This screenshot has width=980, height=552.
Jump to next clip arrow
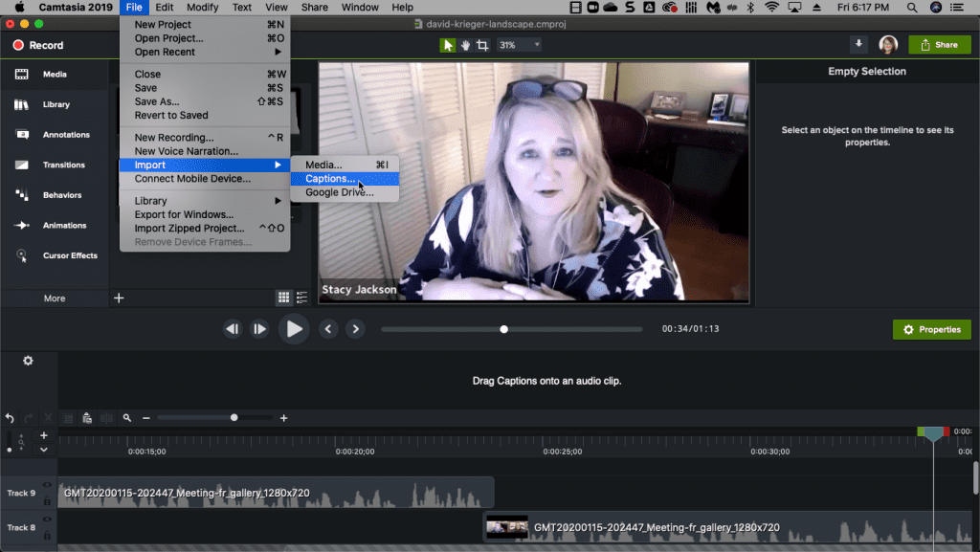356,329
